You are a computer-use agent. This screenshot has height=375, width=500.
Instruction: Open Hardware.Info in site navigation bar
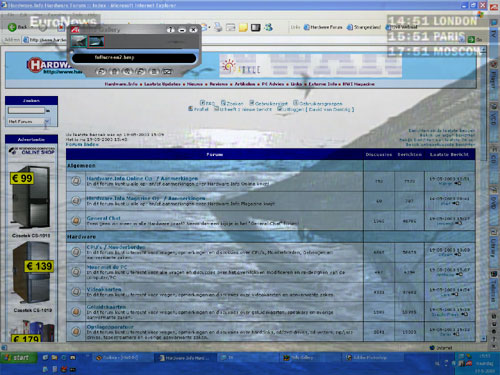point(121,84)
